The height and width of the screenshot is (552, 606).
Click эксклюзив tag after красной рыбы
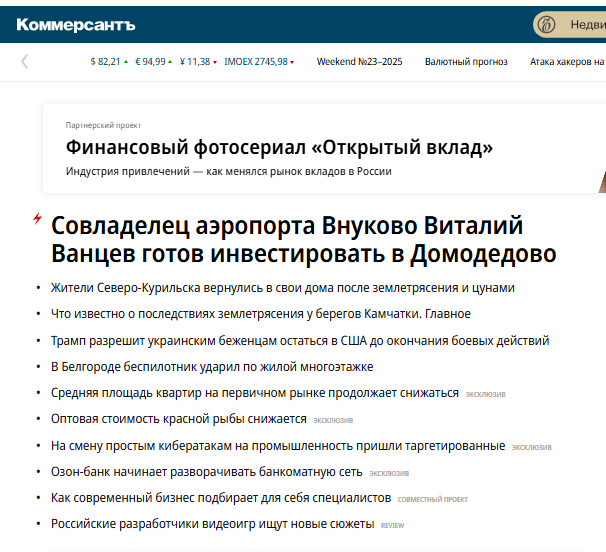333,420
